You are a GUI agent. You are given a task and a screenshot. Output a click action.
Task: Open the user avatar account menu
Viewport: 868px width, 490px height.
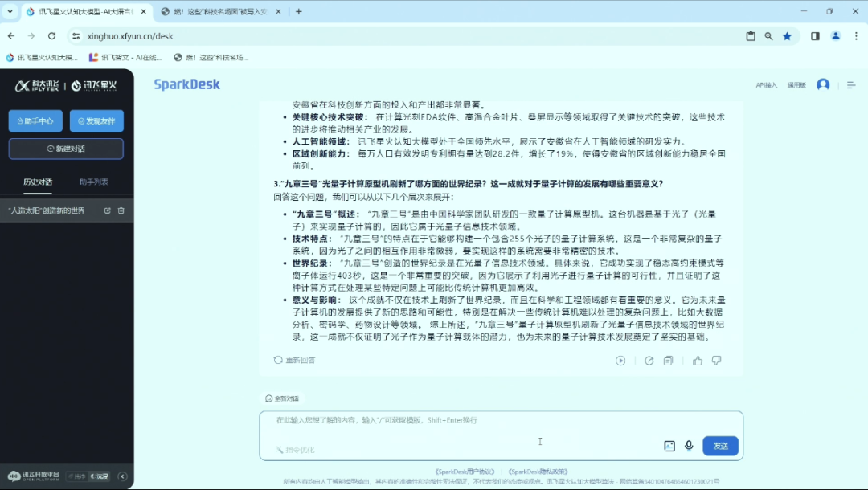coord(823,85)
